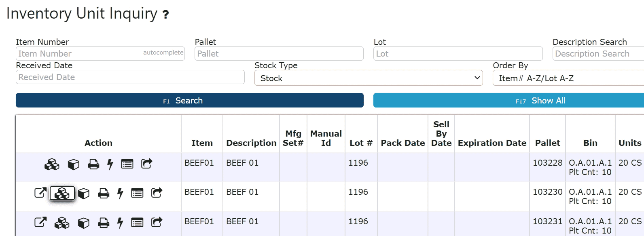Click lightning bolt icon for pallet 103231
Viewport: 644px width, 236px height.
pos(120,223)
